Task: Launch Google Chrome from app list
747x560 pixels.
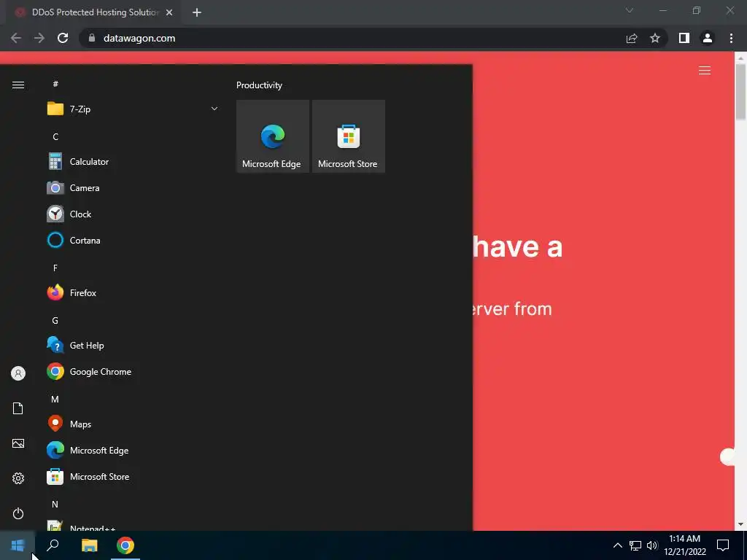Action: (133, 371)
